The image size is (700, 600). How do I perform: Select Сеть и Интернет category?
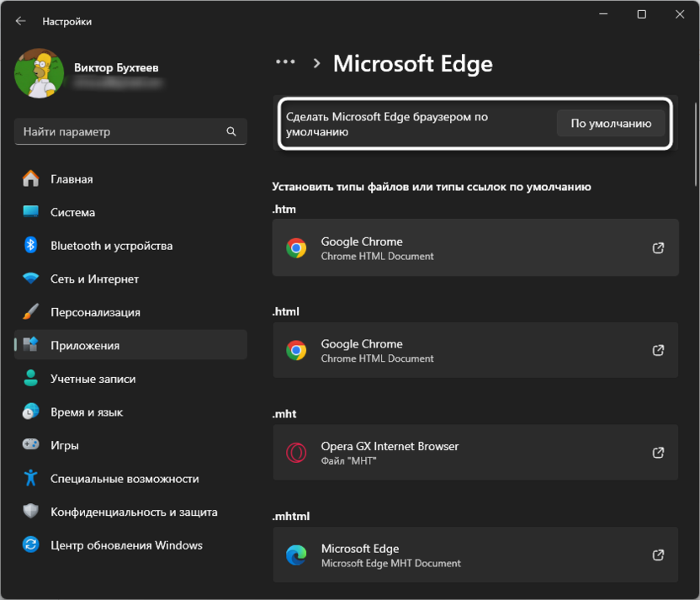94,279
